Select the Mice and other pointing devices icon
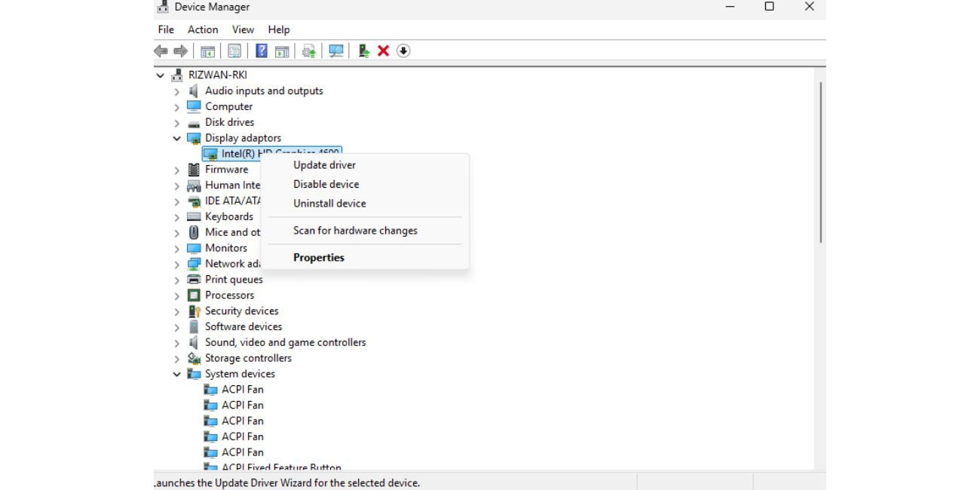This screenshot has width=980, height=490. click(x=194, y=232)
